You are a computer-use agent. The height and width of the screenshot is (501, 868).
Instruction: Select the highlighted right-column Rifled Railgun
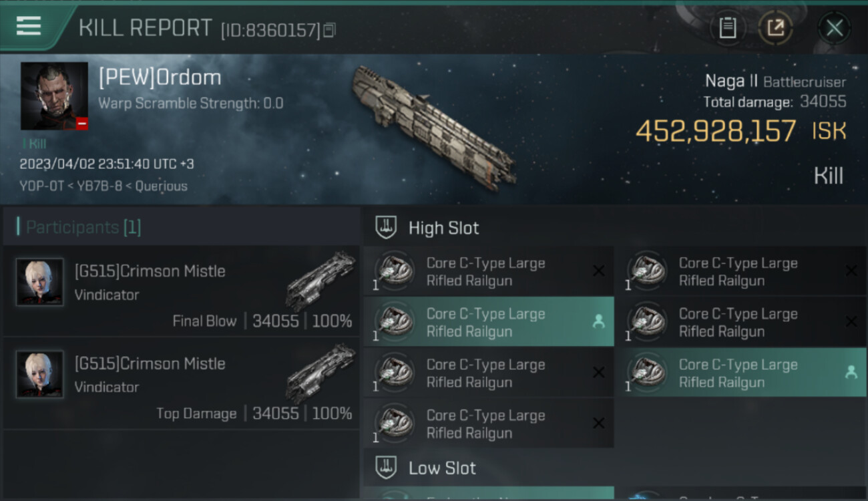740,373
